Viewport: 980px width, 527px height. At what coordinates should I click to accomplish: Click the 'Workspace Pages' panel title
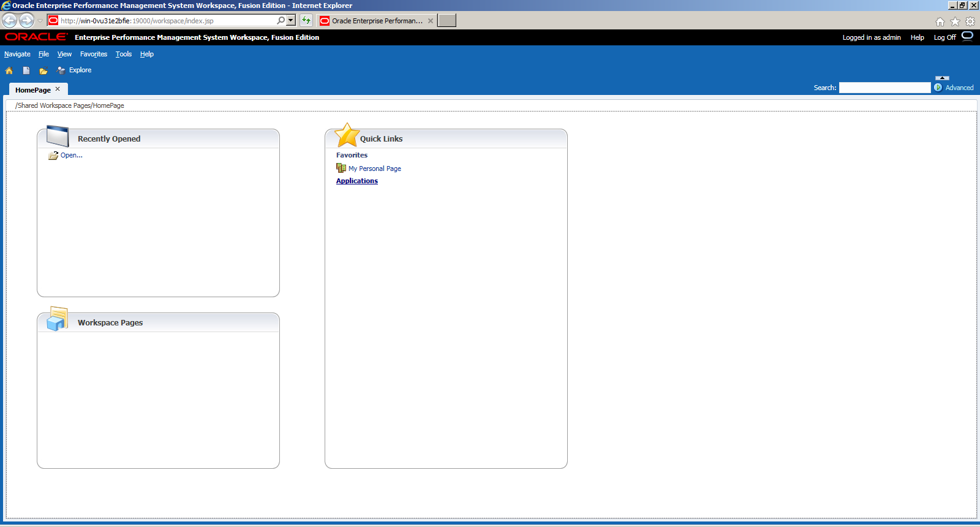click(110, 323)
